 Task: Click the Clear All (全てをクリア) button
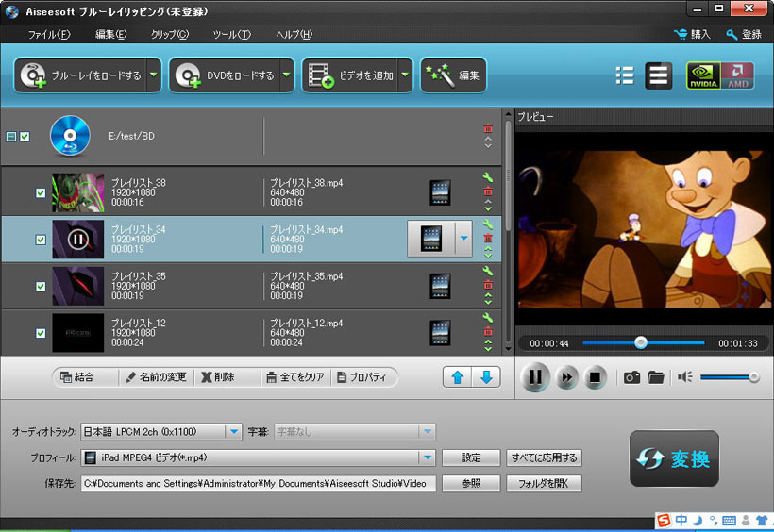[295, 377]
